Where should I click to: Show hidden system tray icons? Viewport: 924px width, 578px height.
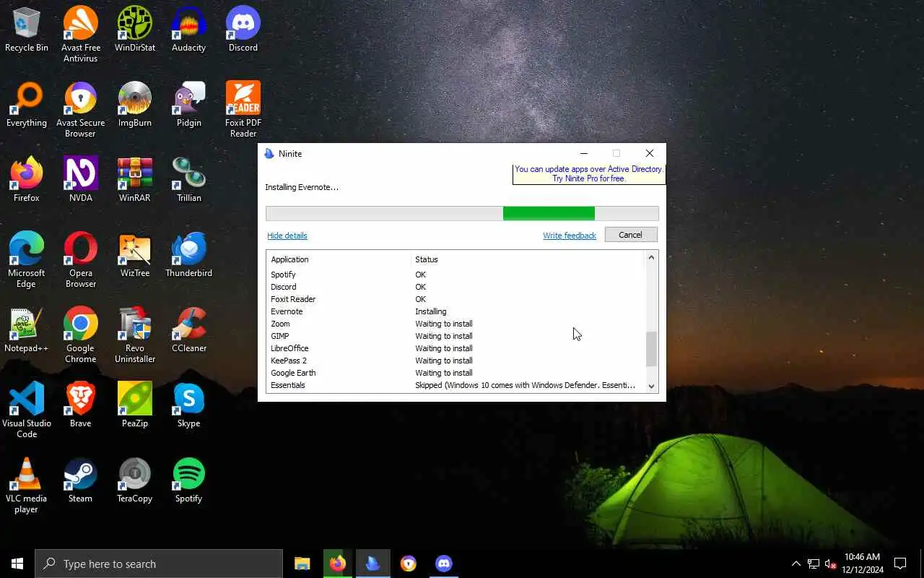[796, 564]
